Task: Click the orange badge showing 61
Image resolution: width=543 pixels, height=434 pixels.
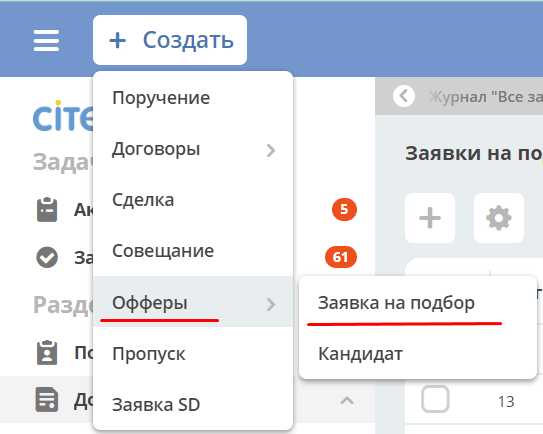Action: [x=341, y=257]
